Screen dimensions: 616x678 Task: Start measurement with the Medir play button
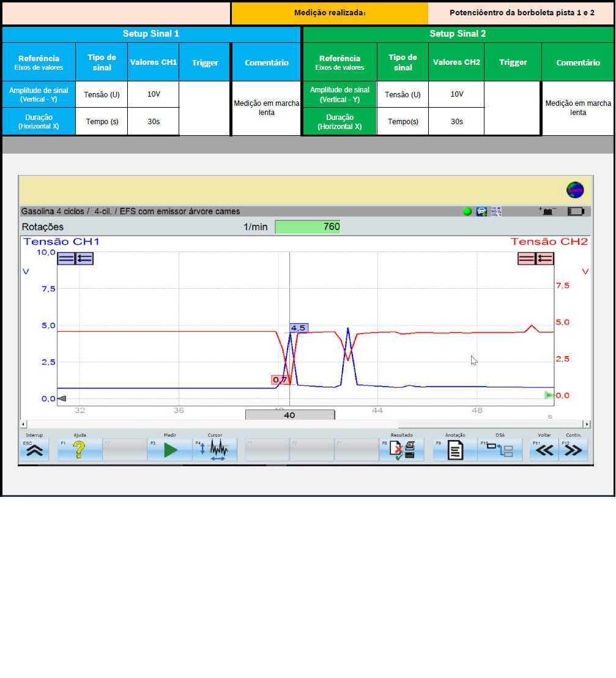169,450
